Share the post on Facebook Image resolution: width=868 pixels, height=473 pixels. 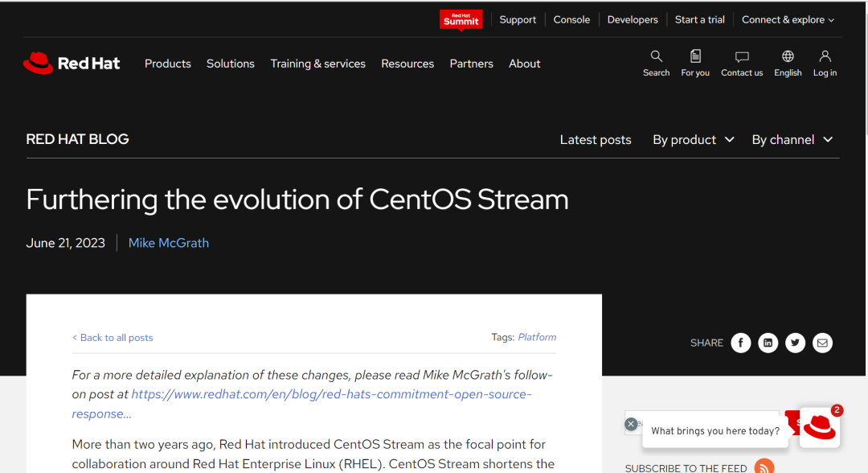[740, 343]
